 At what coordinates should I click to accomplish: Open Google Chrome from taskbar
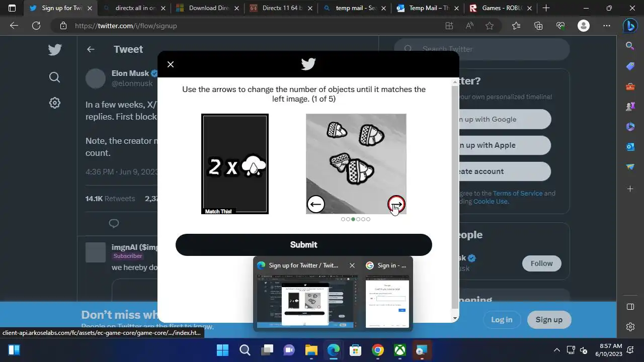click(x=378, y=350)
